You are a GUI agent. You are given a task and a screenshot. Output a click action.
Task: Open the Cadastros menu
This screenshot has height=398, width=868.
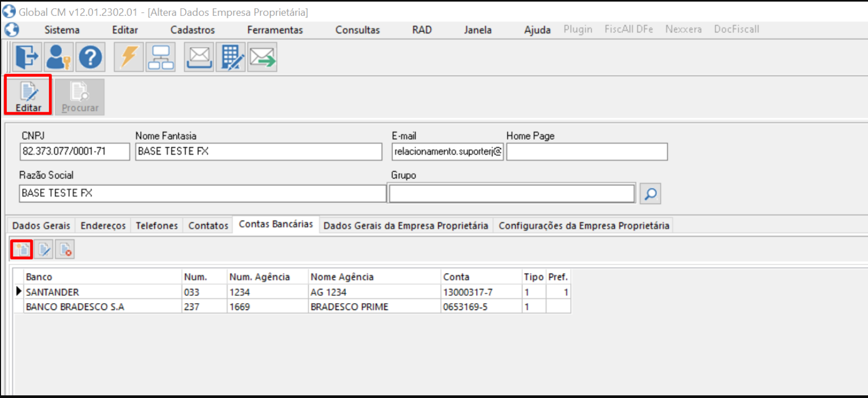192,30
